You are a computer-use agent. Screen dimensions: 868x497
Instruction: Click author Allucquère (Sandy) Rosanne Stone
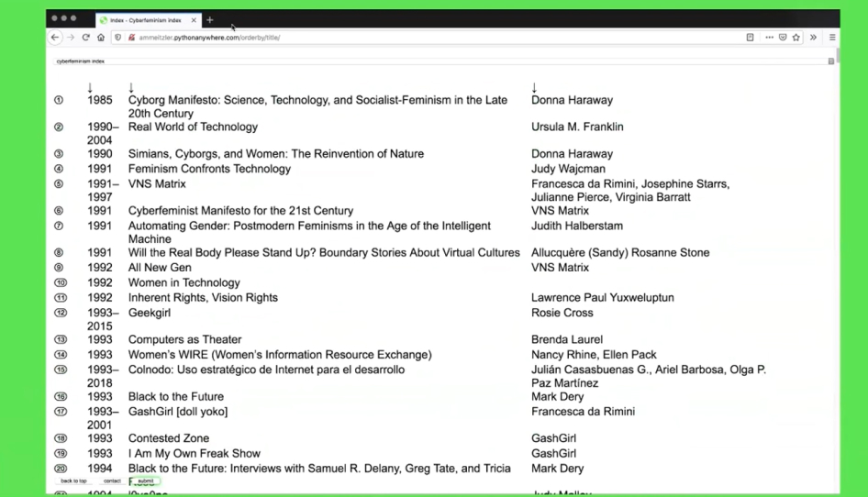click(620, 252)
